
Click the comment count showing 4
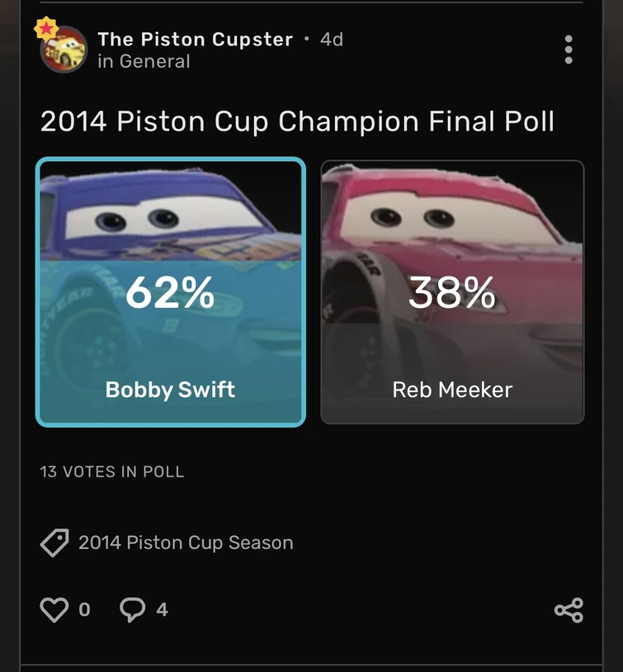pyautogui.click(x=162, y=610)
